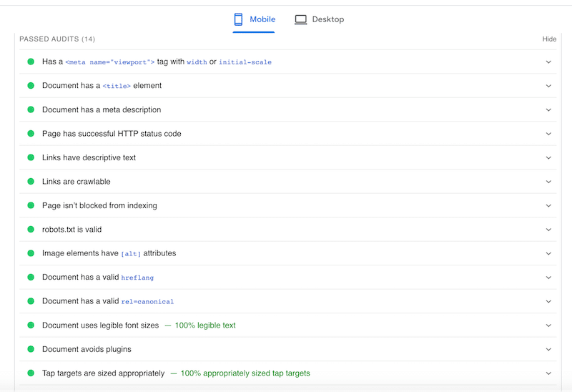The width and height of the screenshot is (572, 392).
Task: Click the rel=canonical code text
Action: click(x=147, y=301)
